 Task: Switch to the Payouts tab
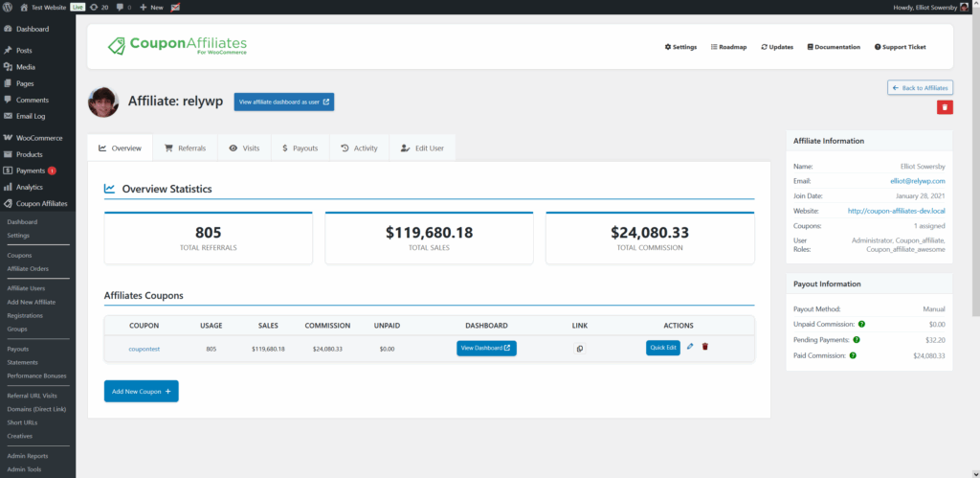click(x=300, y=148)
